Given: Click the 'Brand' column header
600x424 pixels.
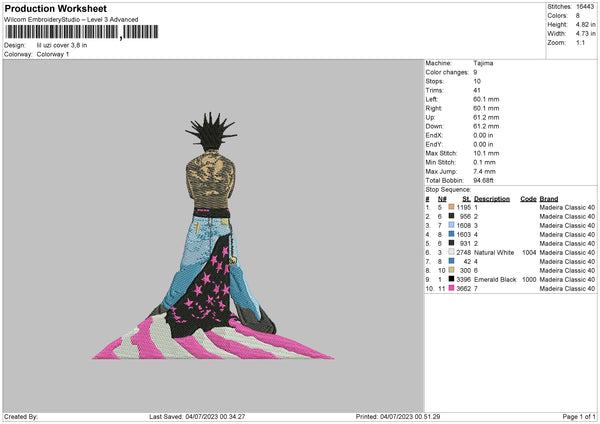Looking at the screenshot, I should 549,199.
